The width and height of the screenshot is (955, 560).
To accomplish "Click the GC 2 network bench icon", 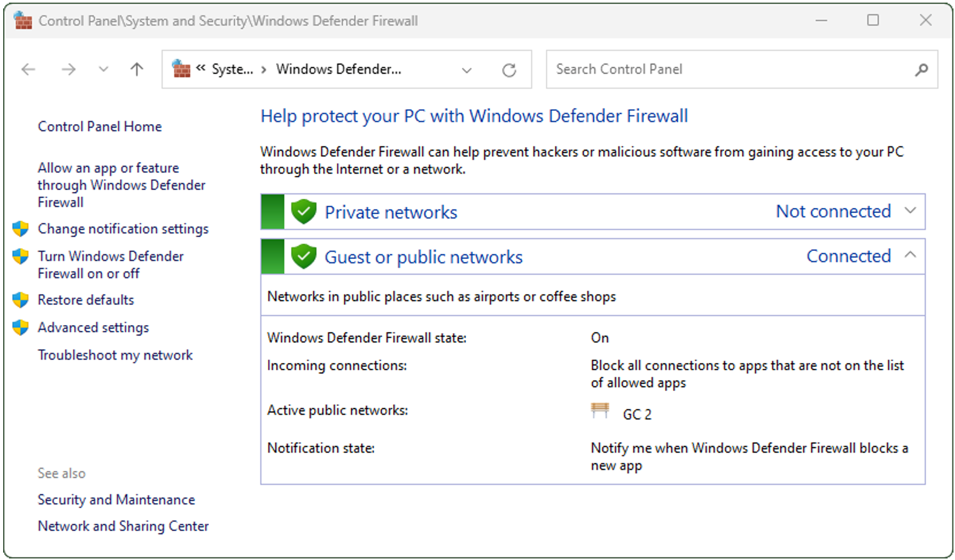I will (600, 410).
